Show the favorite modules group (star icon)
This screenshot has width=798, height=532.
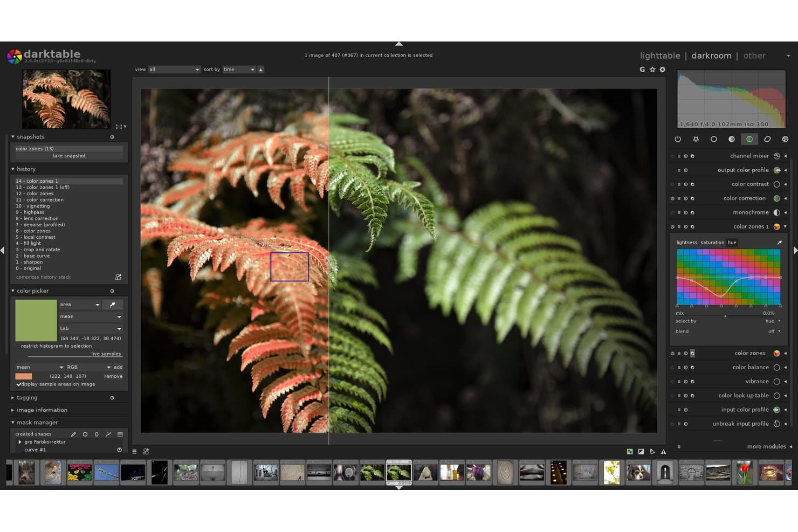pyautogui.click(x=696, y=139)
